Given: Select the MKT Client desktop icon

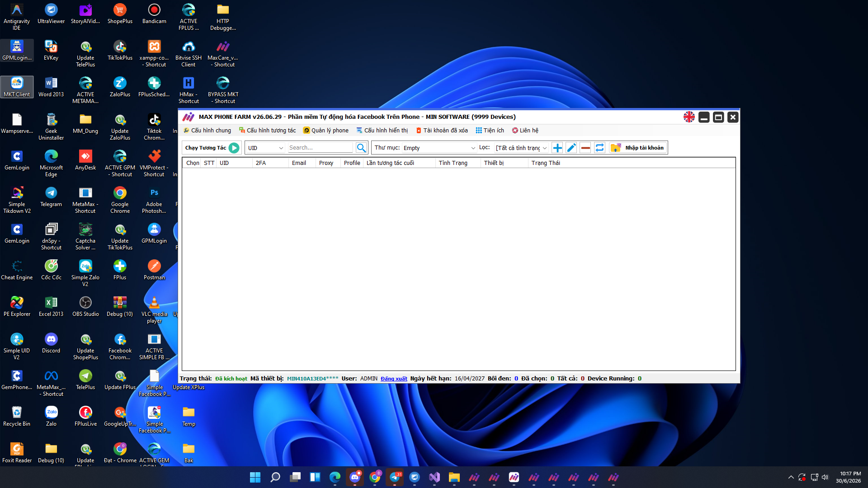Looking at the screenshot, I should point(17,87).
